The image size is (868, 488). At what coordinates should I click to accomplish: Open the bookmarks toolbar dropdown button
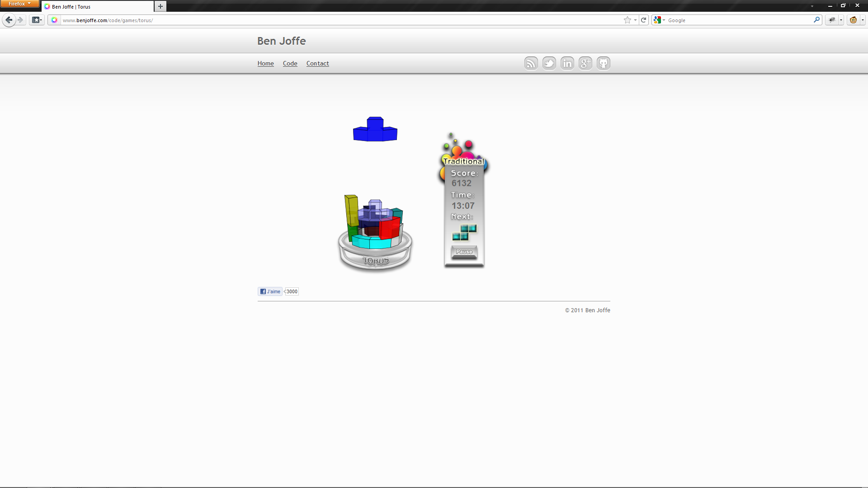(37, 20)
